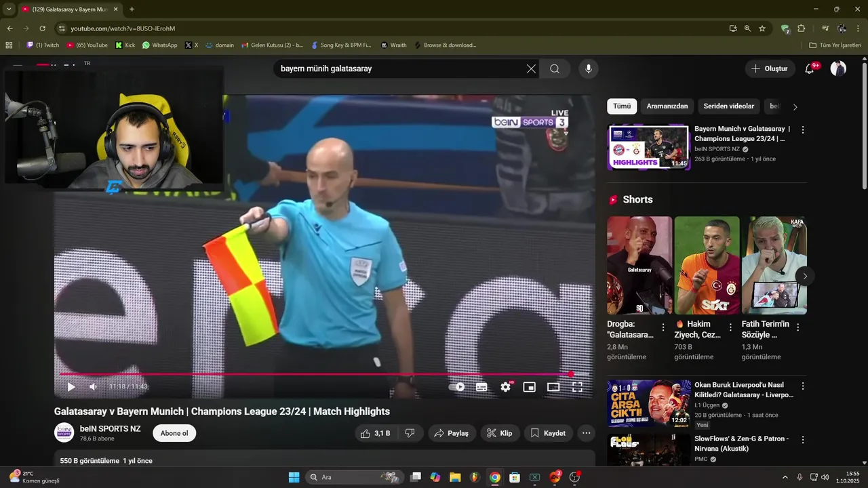Open the Fatih Terim'in Sözüyle short
This screenshot has width=868, height=488.
click(x=774, y=265)
